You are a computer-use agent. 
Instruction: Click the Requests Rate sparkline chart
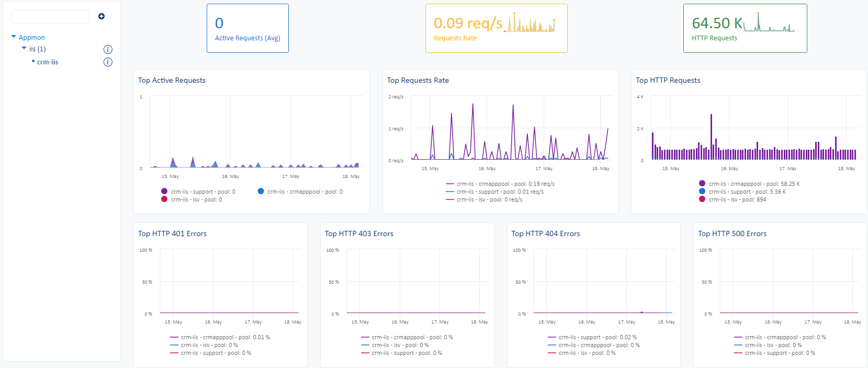[529, 24]
